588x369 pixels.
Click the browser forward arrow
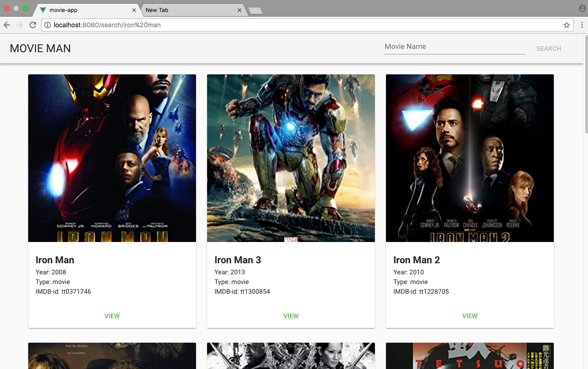pos(20,25)
